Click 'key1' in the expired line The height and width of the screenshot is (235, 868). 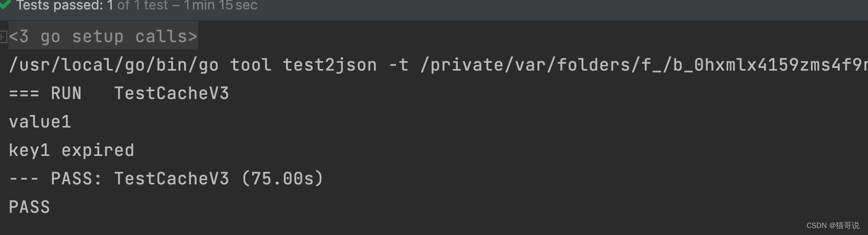point(29,150)
